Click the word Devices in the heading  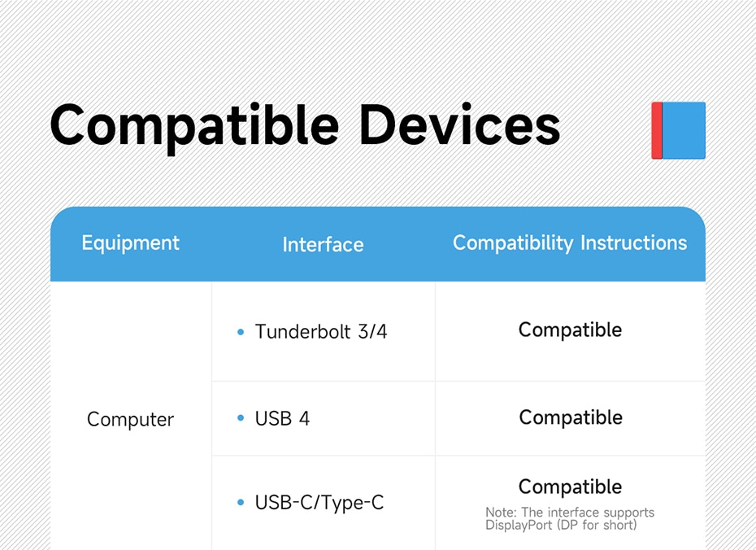click(460, 126)
